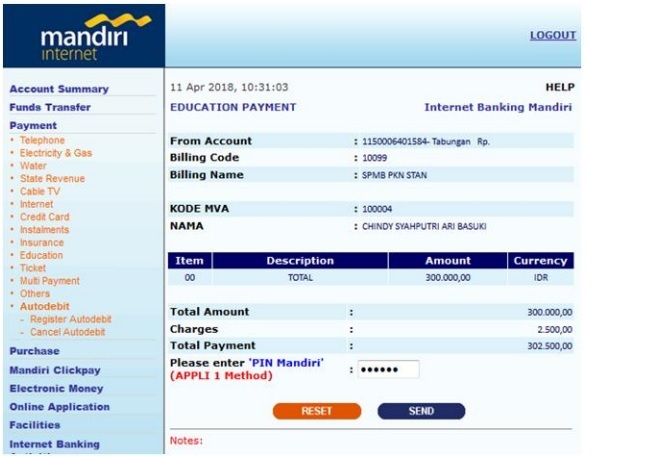Open Multi Payment option
This screenshot has width=661, height=456.
coord(50,281)
